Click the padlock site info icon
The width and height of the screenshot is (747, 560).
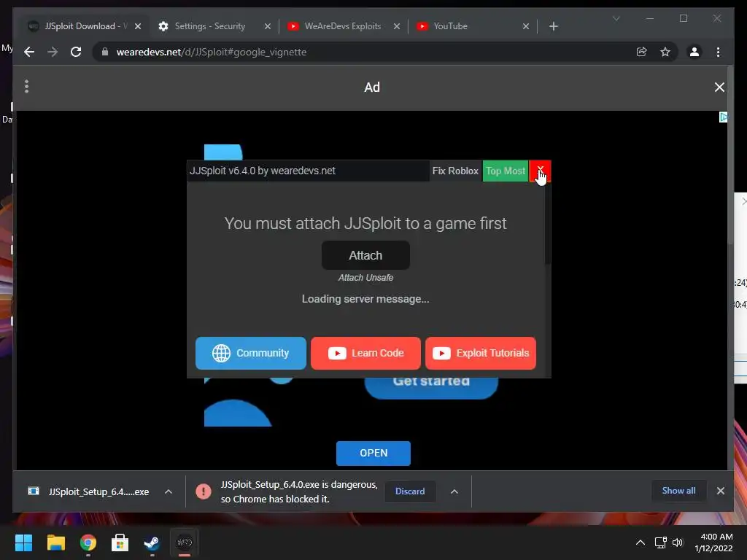point(105,52)
